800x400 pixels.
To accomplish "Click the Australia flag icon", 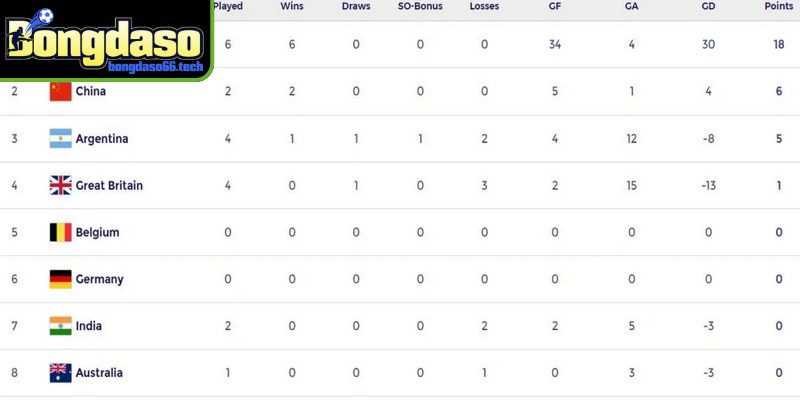I will point(60,373).
